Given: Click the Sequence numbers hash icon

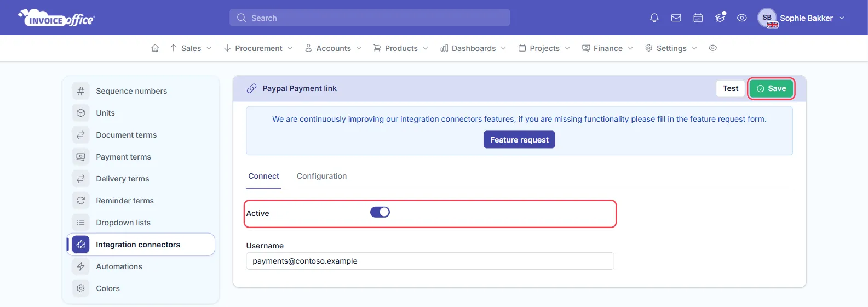Looking at the screenshot, I should 81,91.
